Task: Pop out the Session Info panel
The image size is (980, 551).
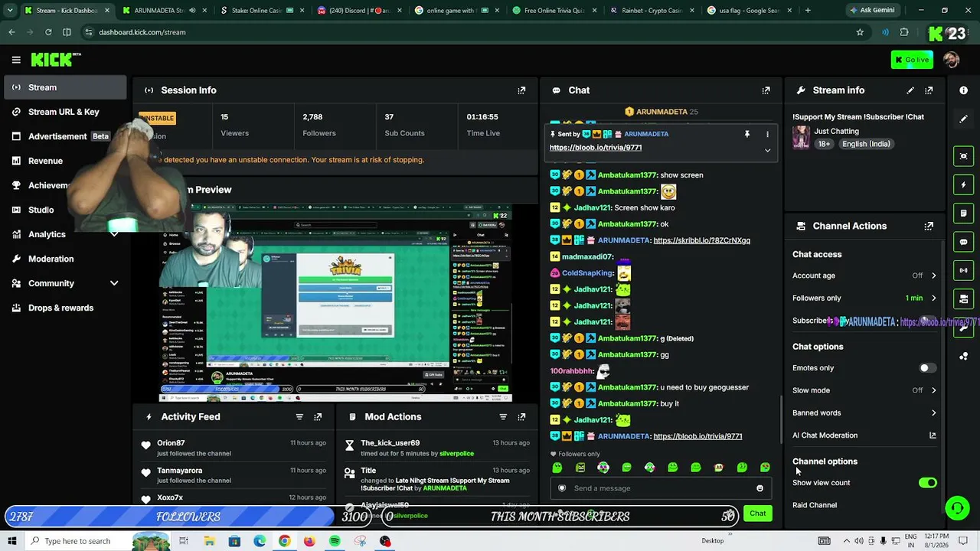Action: 521,90
